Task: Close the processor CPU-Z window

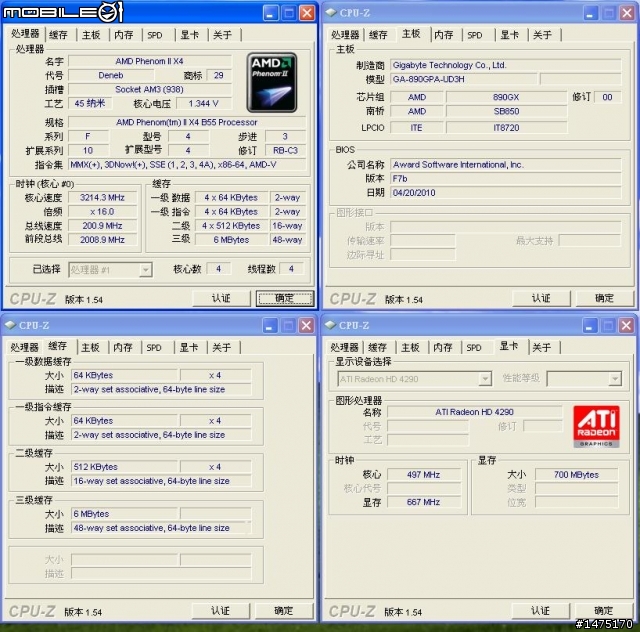Action: point(307,13)
